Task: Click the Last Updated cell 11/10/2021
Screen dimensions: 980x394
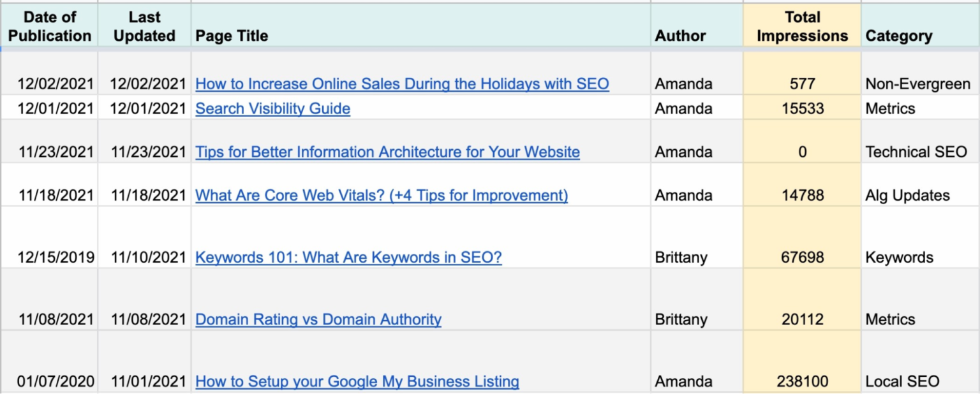Action: point(148,258)
